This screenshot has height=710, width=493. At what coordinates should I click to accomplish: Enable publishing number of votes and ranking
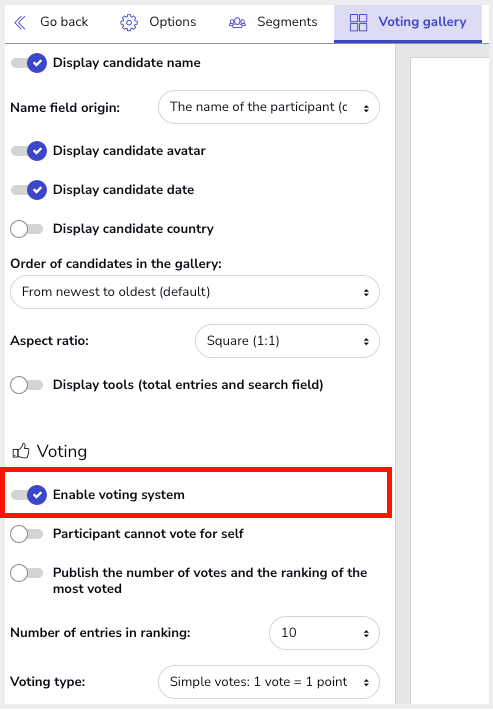pyautogui.click(x=27, y=573)
